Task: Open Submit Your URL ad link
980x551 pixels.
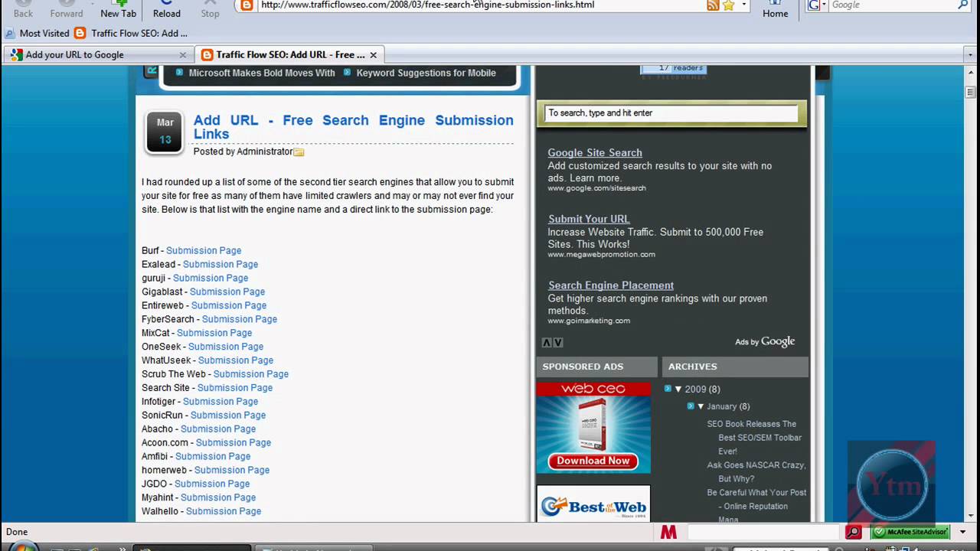Action: pyautogui.click(x=589, y=219)
